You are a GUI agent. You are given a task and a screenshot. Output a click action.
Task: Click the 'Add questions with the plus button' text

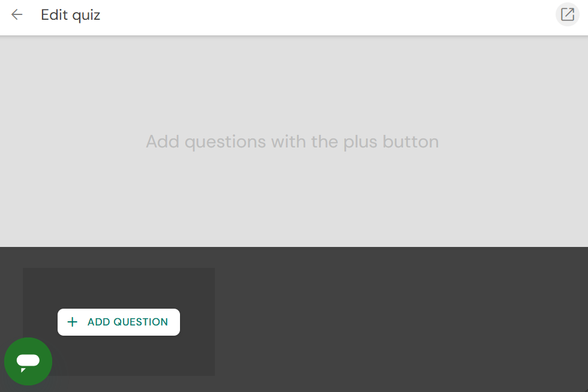coord(292,142)
